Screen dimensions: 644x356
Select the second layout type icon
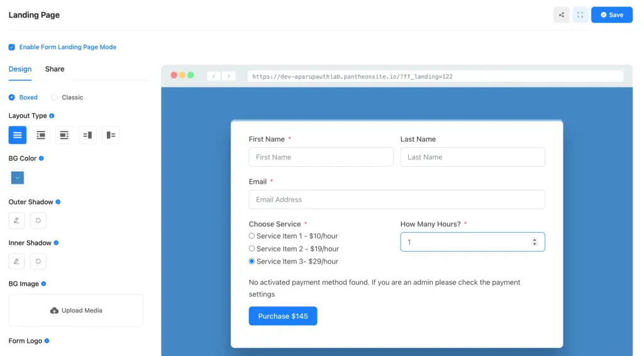coord(41,135)
